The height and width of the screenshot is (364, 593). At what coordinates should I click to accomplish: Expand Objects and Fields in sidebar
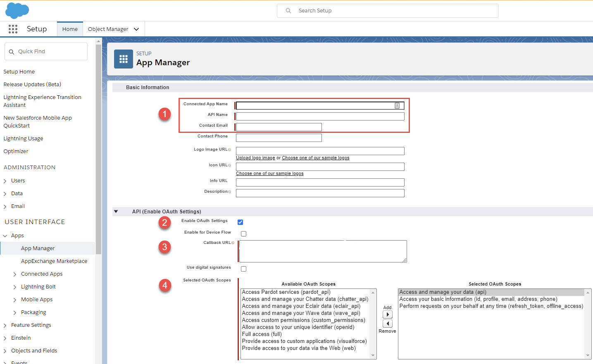tap(5, 351)
